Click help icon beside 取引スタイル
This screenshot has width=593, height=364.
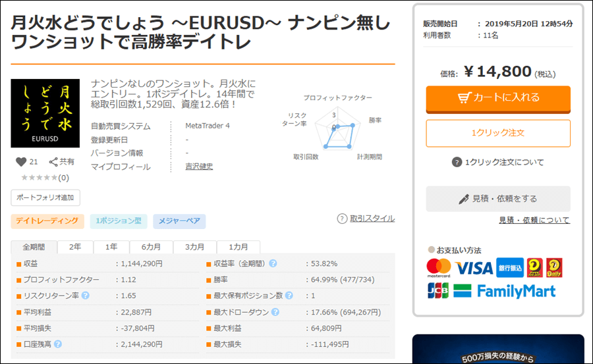click(x=342, y=219)
